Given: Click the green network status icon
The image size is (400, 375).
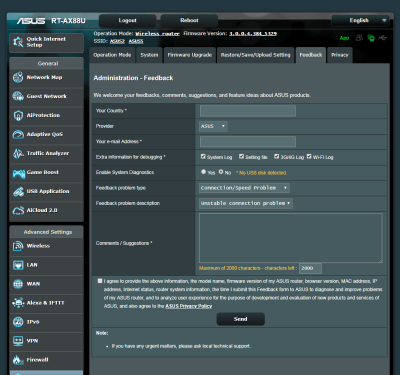Looking at the screenshot, I should [371, 38].
